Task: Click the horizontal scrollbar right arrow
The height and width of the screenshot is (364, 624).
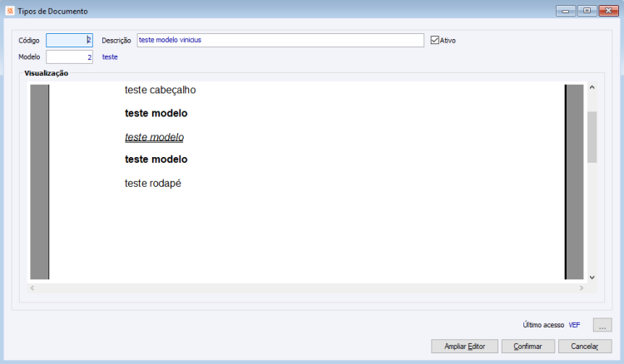Action: point(582,288)
